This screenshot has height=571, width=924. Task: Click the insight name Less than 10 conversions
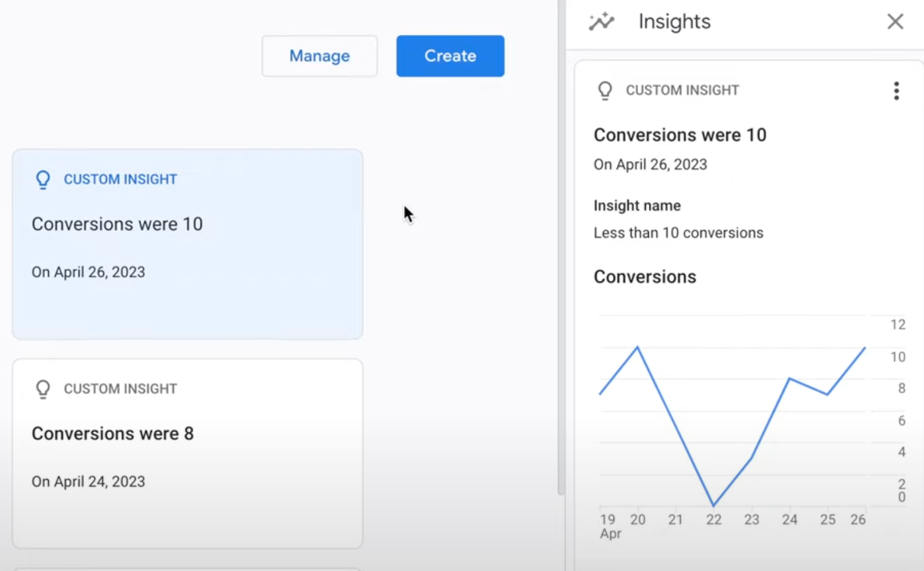click(x=678, y=233)
